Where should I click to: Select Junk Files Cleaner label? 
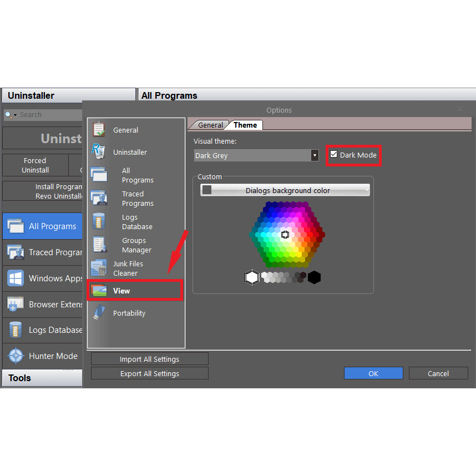point(128,269)
